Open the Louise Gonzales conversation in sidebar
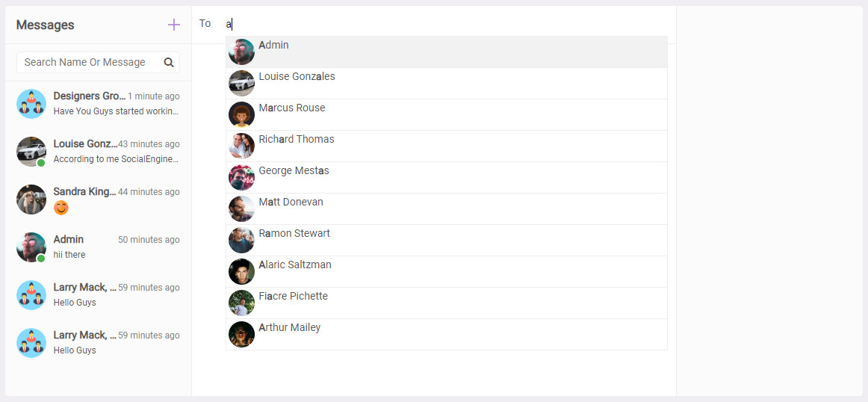The height and width of the screenshot is (402, 868). 98,151
